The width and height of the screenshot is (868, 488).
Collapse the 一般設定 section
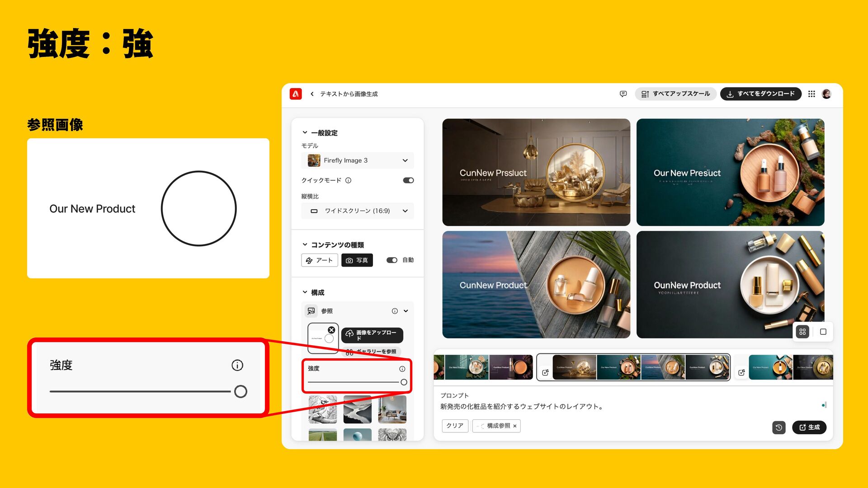coord(305,133)
